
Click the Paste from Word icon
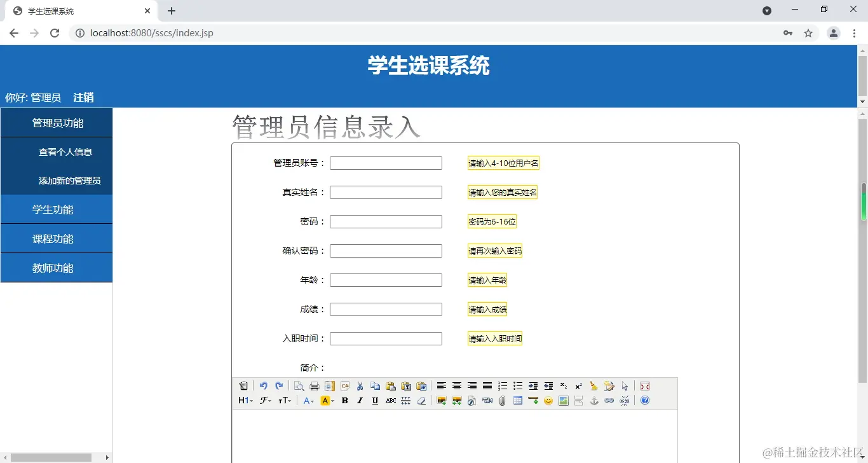pyautogui.click(x=422, y=386)
